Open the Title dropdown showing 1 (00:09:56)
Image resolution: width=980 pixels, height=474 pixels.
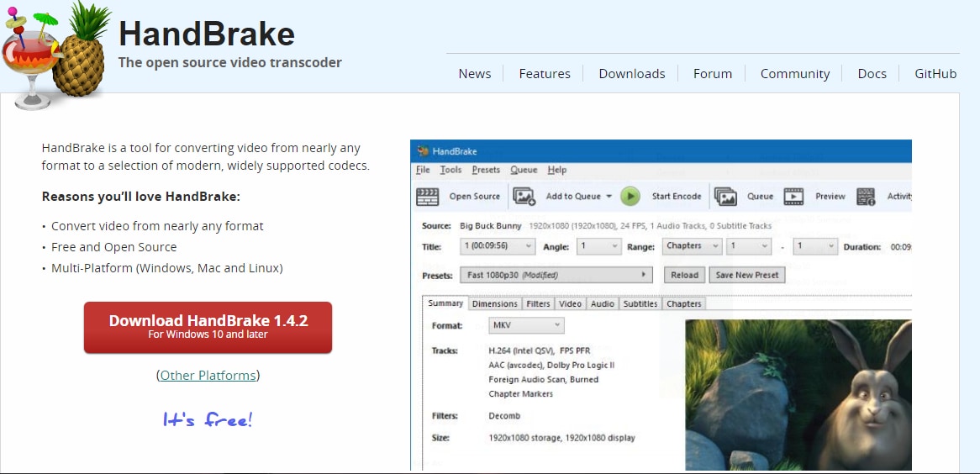498,246
